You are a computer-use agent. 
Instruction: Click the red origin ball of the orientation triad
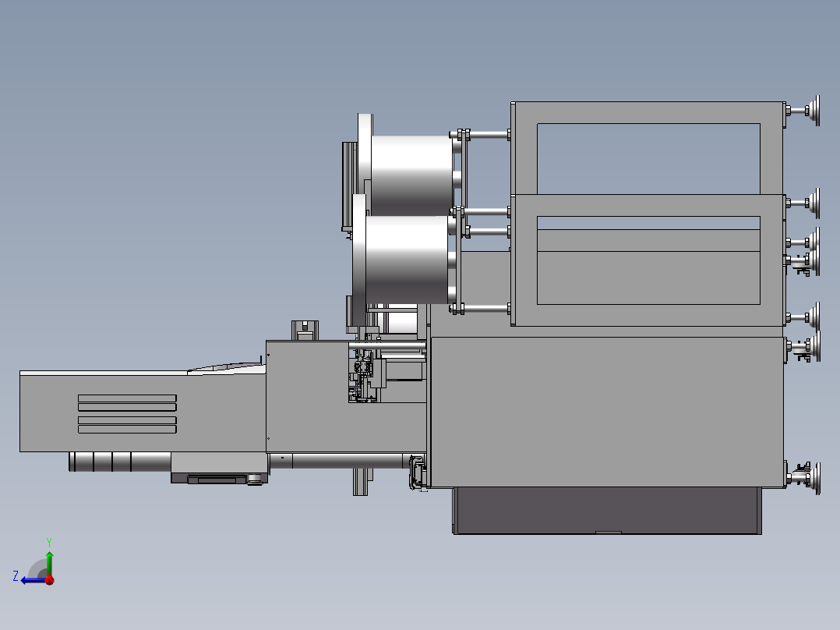pyautogui.click(x=49, y=579)
